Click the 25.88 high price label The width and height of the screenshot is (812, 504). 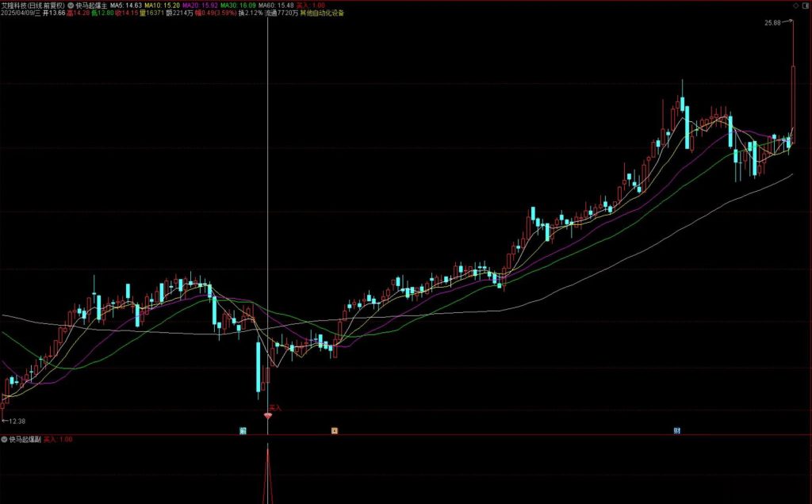774,23
